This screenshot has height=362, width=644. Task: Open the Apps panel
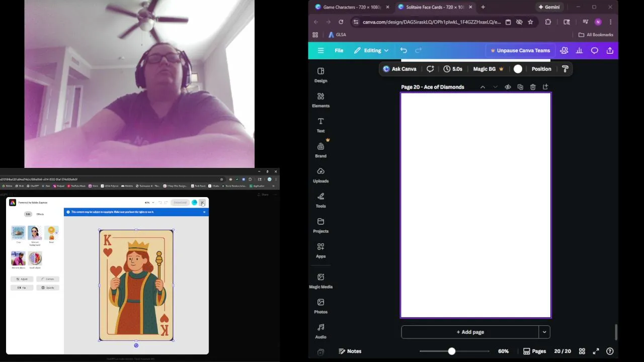click(320, 251)
